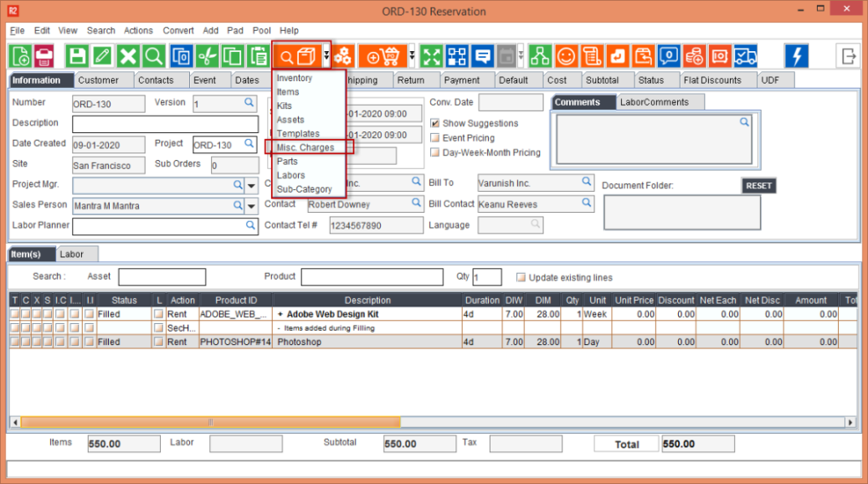Click the orange add purchase order cart icon
Image resolution: width=868 pixels, height=484 pixels.
(x=383, y=56)
